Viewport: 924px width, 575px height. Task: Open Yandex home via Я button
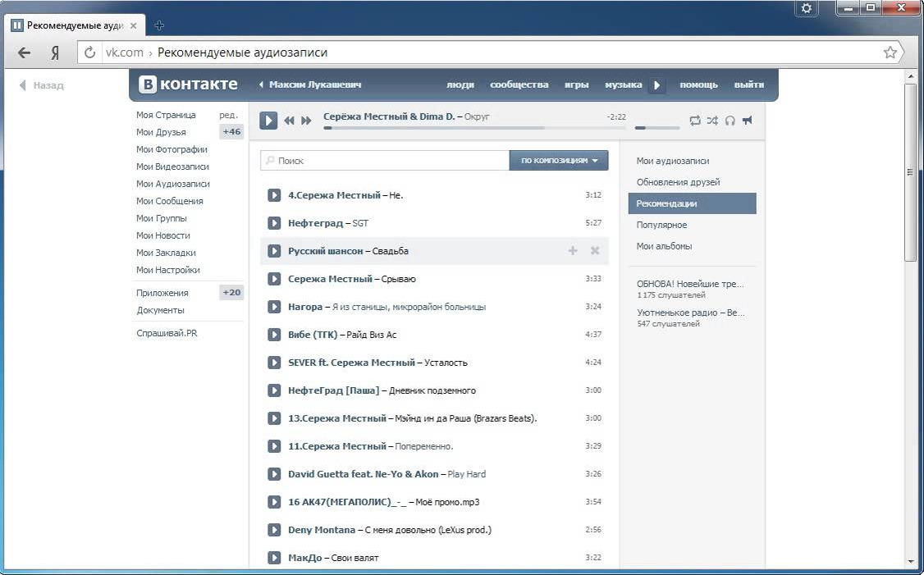55,52
